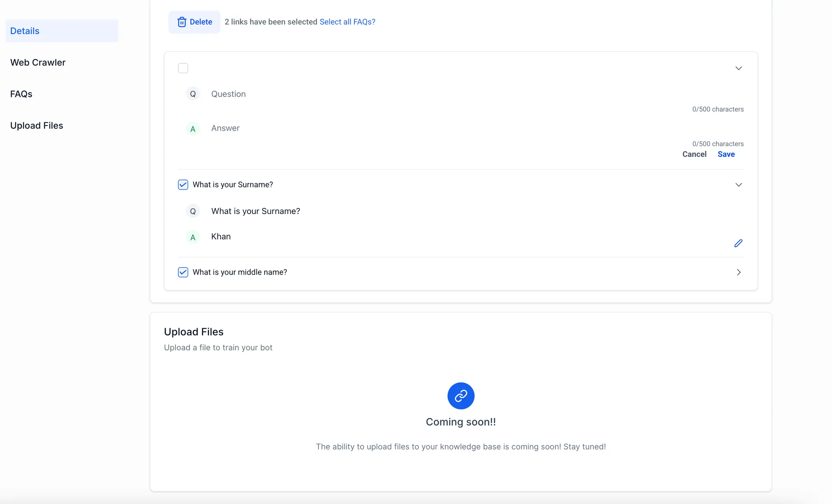
Task: Go to FAQs in the sidebar
Action: 21,94
